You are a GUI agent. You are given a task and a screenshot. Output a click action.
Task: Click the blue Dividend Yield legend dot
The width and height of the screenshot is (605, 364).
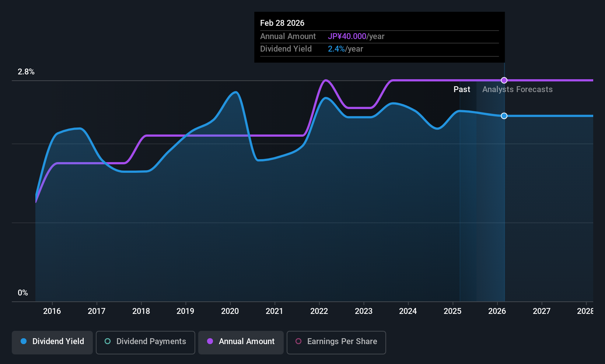coord(24,341)
